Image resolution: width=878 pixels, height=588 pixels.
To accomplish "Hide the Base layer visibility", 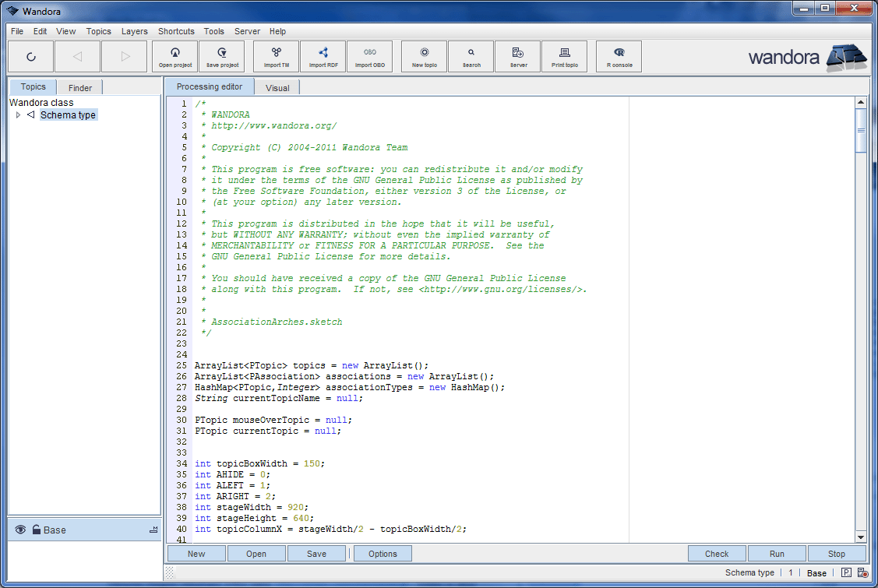I will (x=19, y=530).
